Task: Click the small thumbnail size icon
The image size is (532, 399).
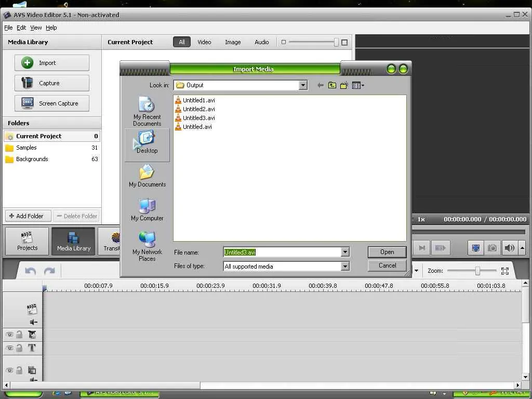Action: [284, 42]
